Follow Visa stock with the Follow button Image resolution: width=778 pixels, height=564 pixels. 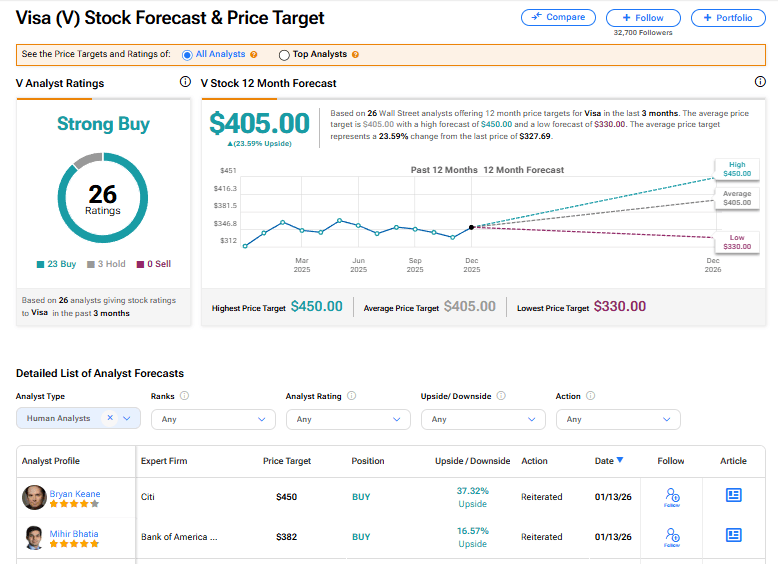pyautogui.click(x=643, y=18)
